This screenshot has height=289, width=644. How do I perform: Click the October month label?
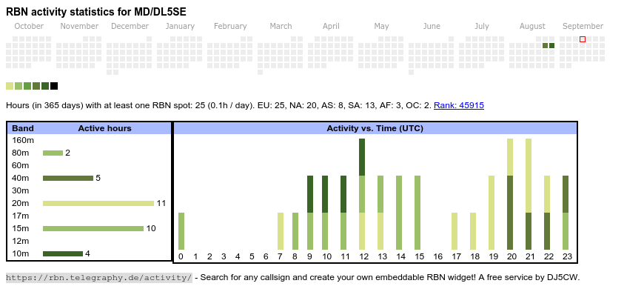(x=29, y=27)
